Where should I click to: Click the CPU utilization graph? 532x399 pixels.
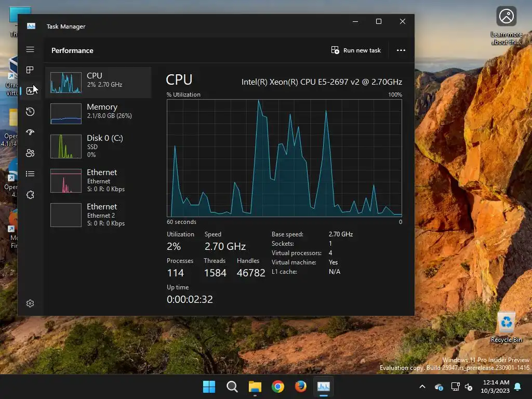click(284, 158)
